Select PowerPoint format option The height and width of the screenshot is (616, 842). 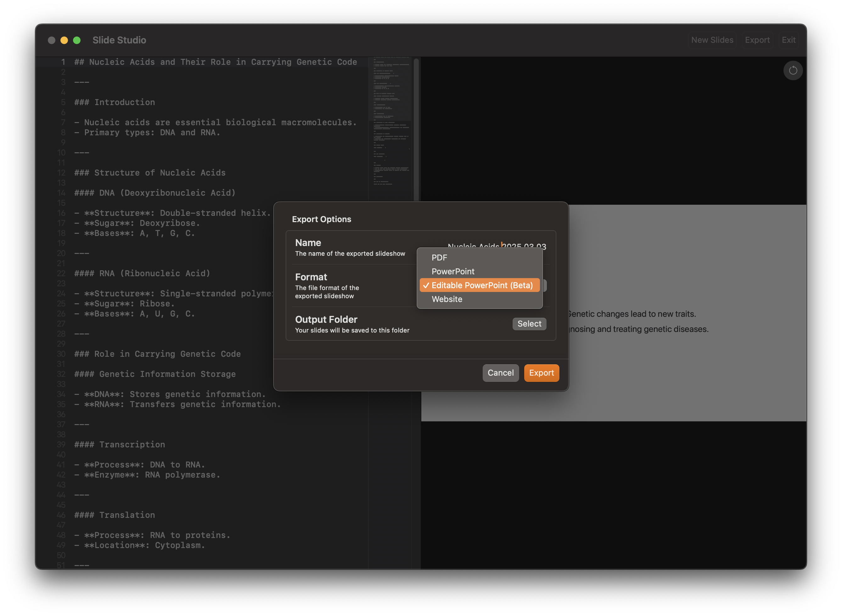(453, 271)
